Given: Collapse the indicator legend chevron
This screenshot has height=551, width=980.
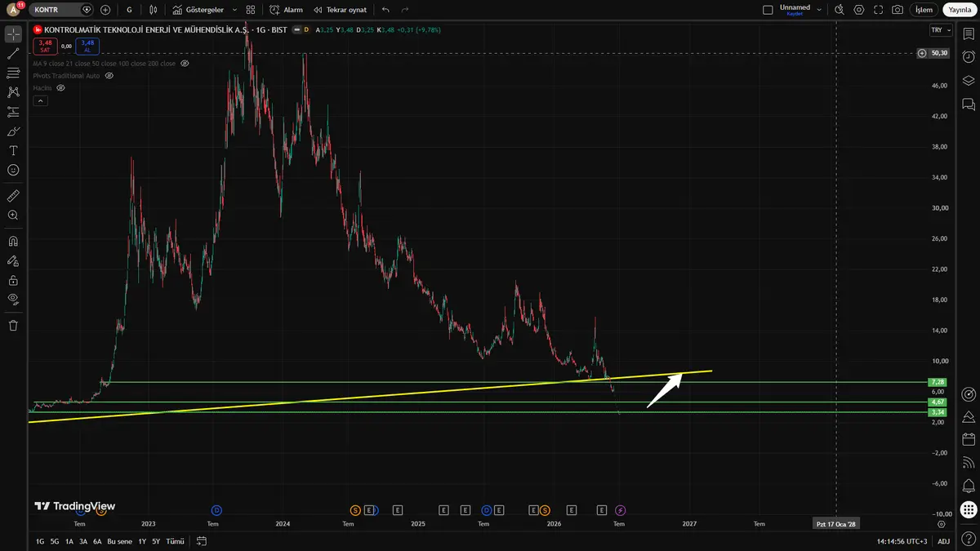Looking at the screenshot, I should (x=40, y=100).
